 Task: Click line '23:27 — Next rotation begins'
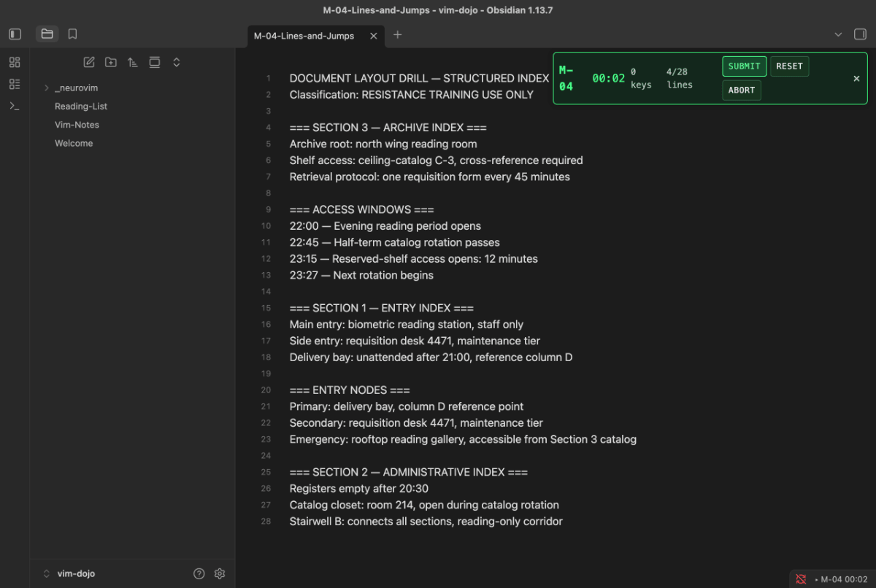click(x=361, y=275)
